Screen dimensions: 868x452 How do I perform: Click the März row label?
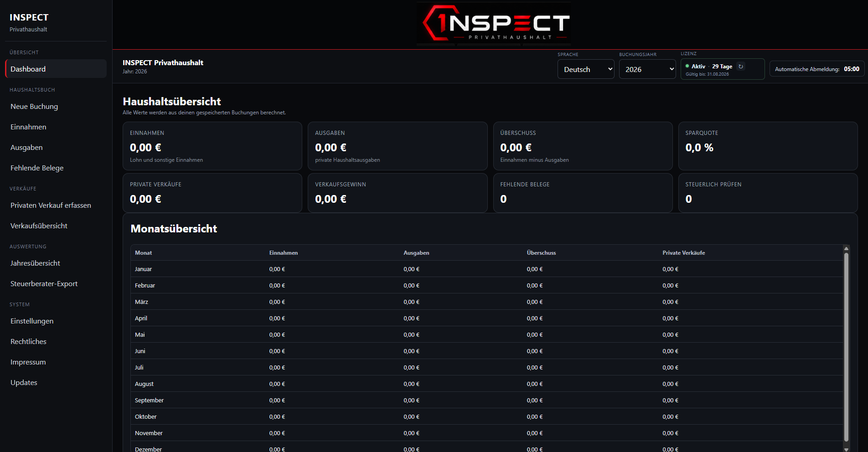coord(141,302)
